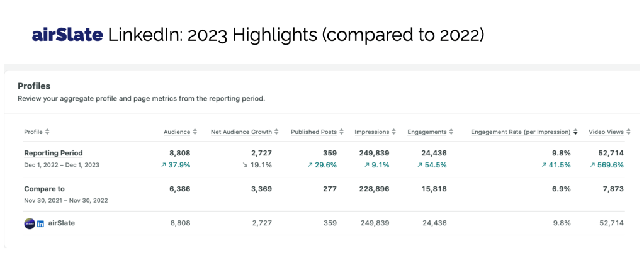Open the airSlate profile name link
Viewport: 644px width, 270px height.
coord(62,223)
